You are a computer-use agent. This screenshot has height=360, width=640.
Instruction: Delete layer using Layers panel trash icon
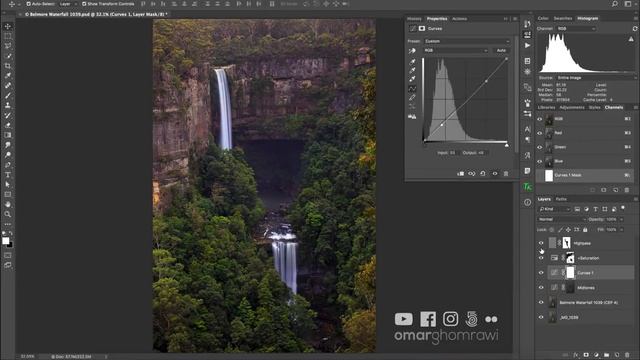(x=627, y=355)
